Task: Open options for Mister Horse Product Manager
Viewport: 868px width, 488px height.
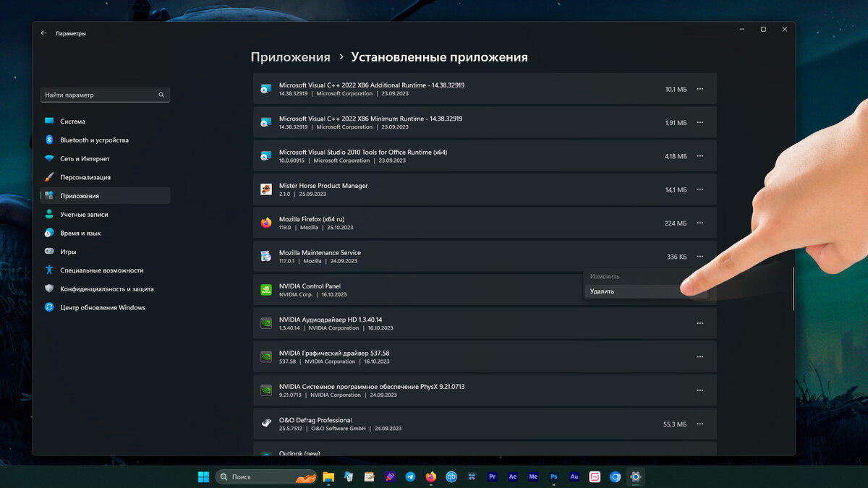Action: pyautogui.click(x=699, y=189)
